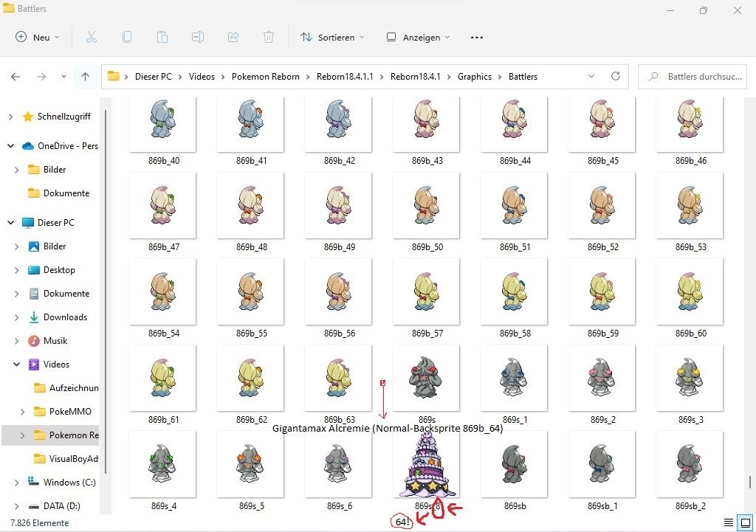Click the file name 869b_48
This screenshot has height=532, width=756.
click(x=251, y=247)
